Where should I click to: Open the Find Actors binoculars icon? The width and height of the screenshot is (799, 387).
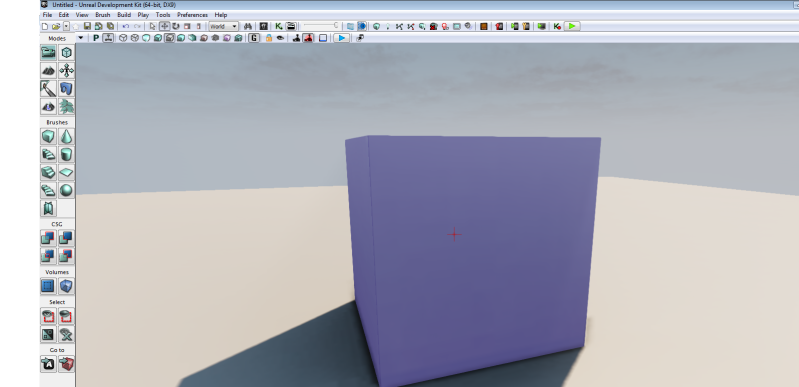(248, 26)
